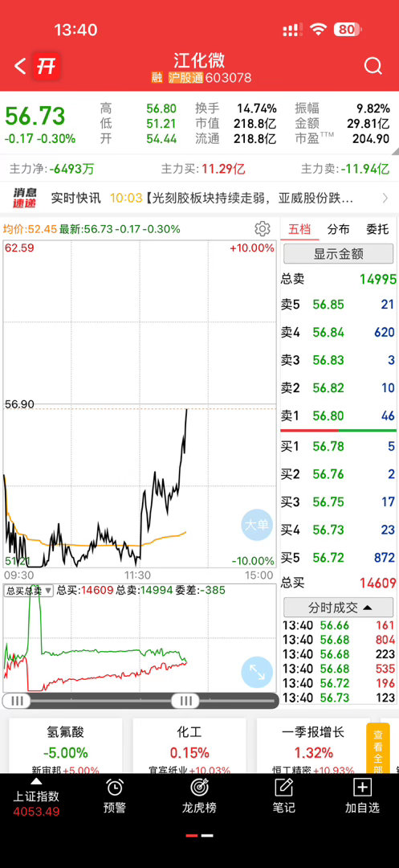The image size is (399, 868).
Task: Tap the 均价:52.45 label
Action: click(x=30, y=228)
